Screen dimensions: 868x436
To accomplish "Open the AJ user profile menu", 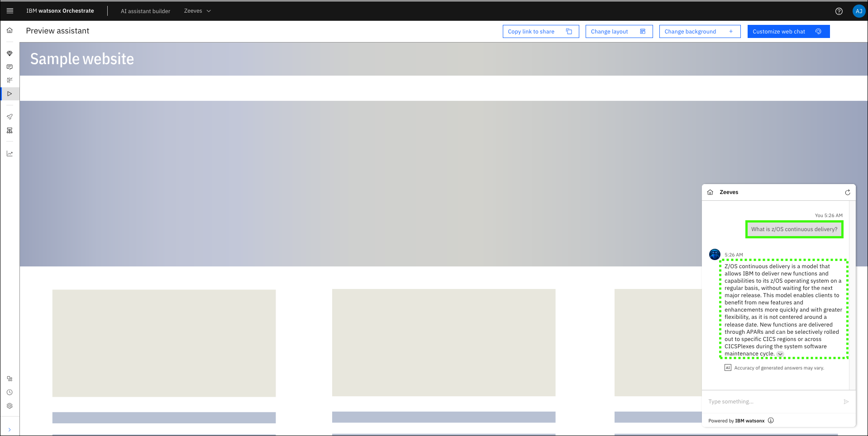I will [x=858, y=11].
